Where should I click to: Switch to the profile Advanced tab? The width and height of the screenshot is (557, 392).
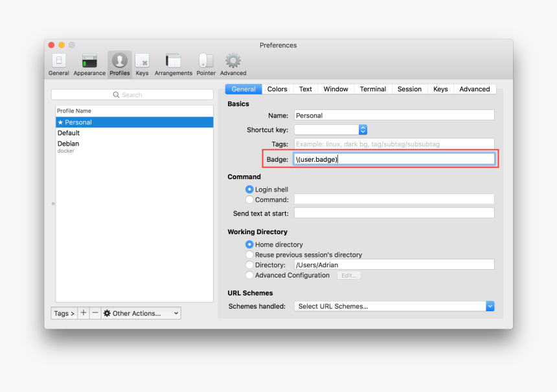475,89
